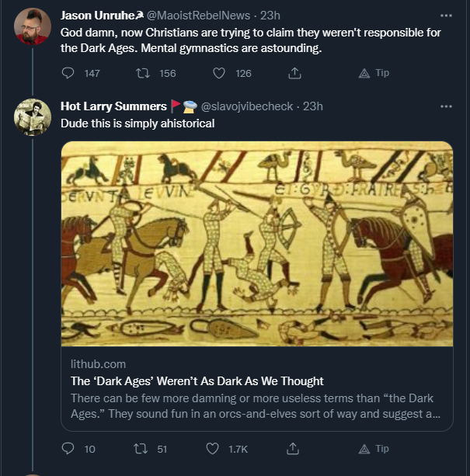Visit the @slavojvibecheck handle

pyautogui.click(x=247, y=106)
